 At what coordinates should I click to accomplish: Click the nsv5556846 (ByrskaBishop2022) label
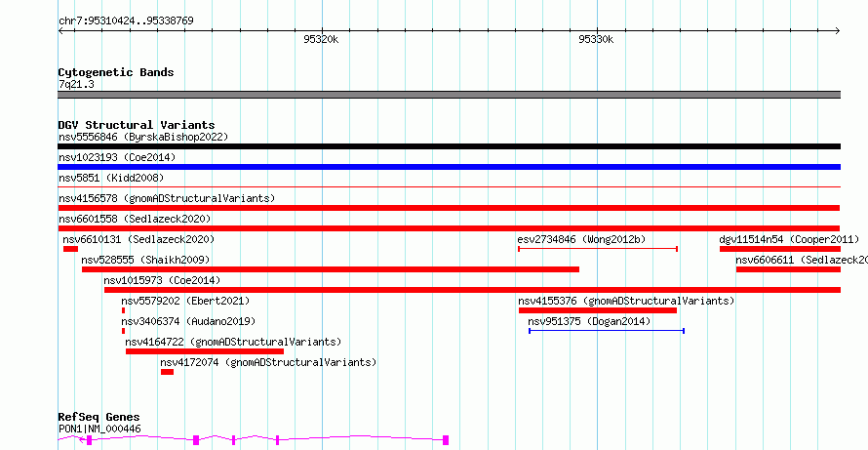143,137
